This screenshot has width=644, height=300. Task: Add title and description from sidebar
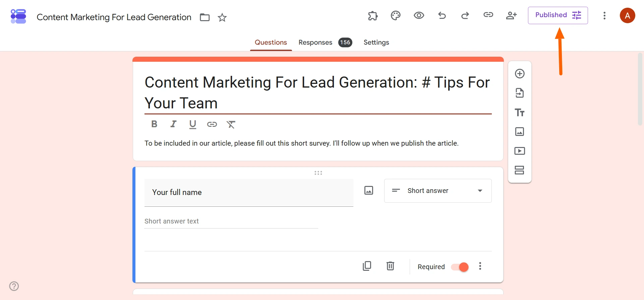pyautogui.click(x=520, y=112)
